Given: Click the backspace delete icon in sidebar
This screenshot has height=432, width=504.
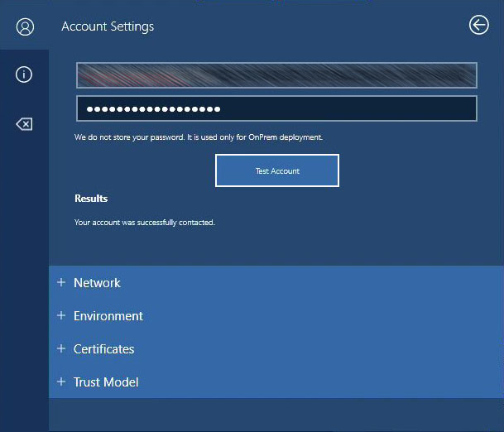Looking at the screenshot, I should coord(24,124).
